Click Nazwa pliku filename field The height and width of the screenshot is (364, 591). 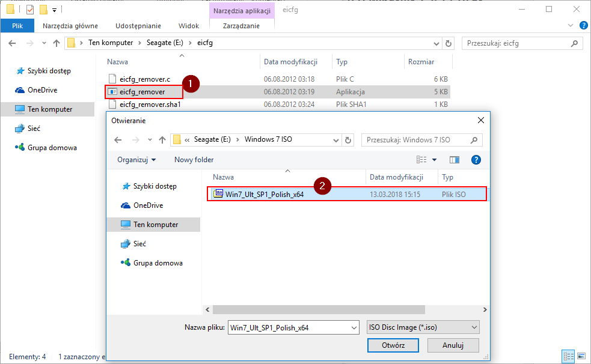pyautogui.click(x=293, y=327)
